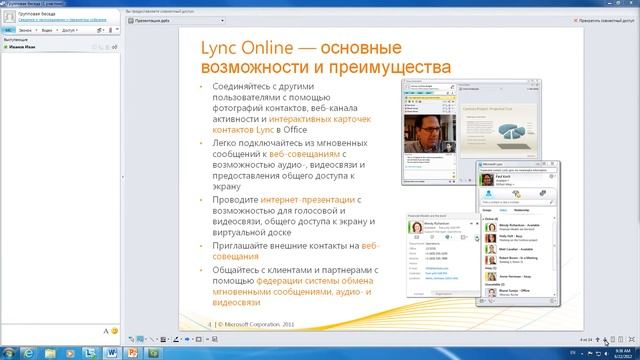Open the people options icon menu
The width and height of the screenshot is (640, 360).
coord(100,30)
